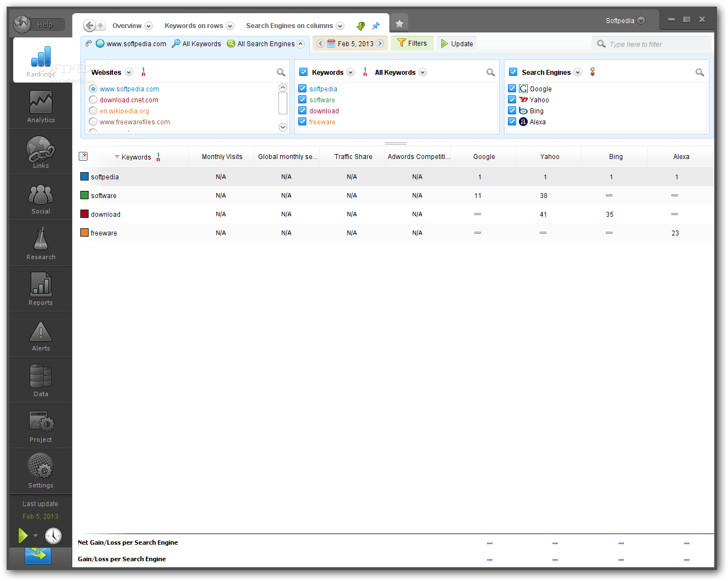This screenshot has width=728, height=581.
Task: Collapse the All Search Engines expander
Action: pyautogui.click(x=300, y=44)
